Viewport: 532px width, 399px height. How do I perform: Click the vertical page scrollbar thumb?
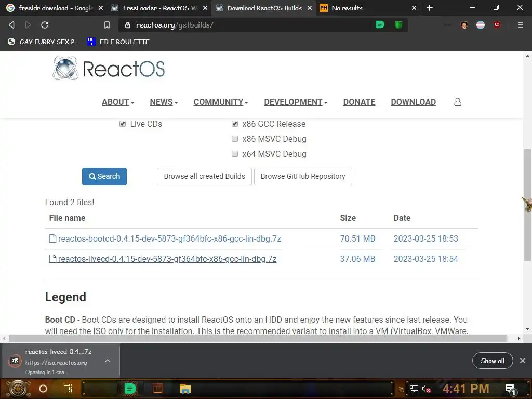[x=527, y=205]
